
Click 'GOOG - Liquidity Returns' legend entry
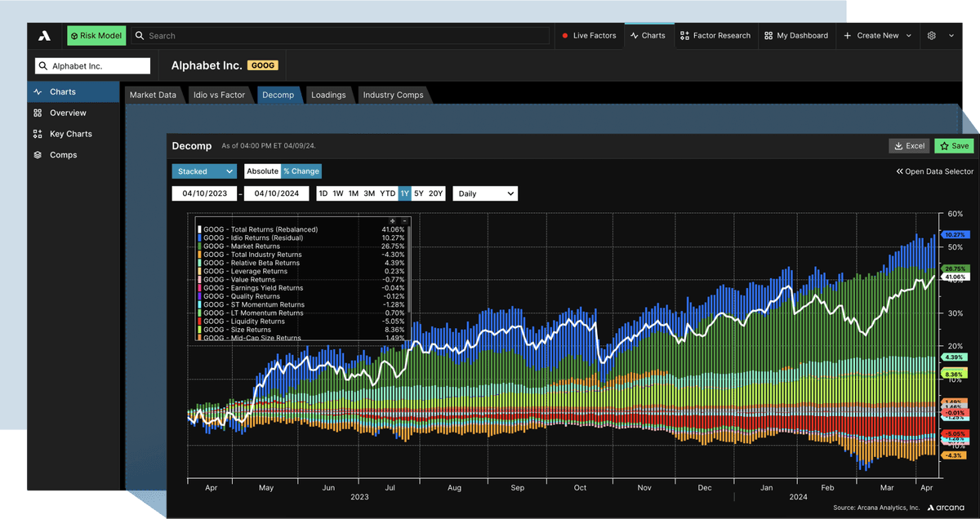tap(244, 322)
